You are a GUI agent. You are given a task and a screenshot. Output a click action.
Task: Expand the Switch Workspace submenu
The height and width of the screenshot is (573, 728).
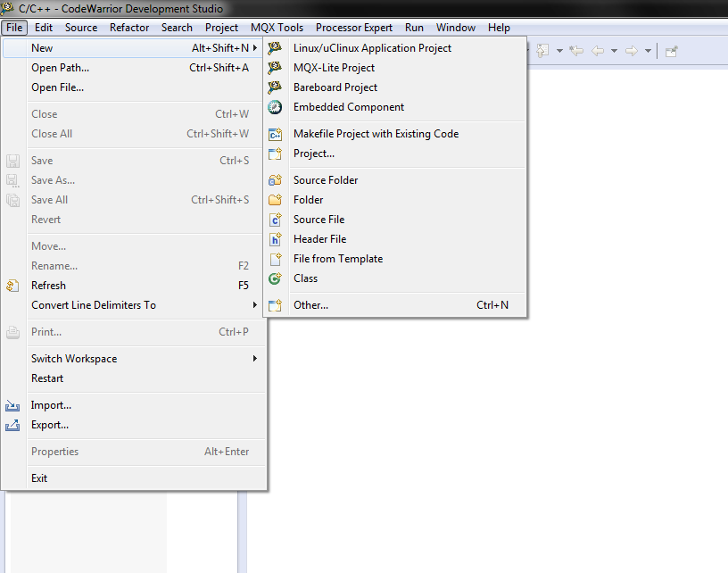click(x=134, y=359)
